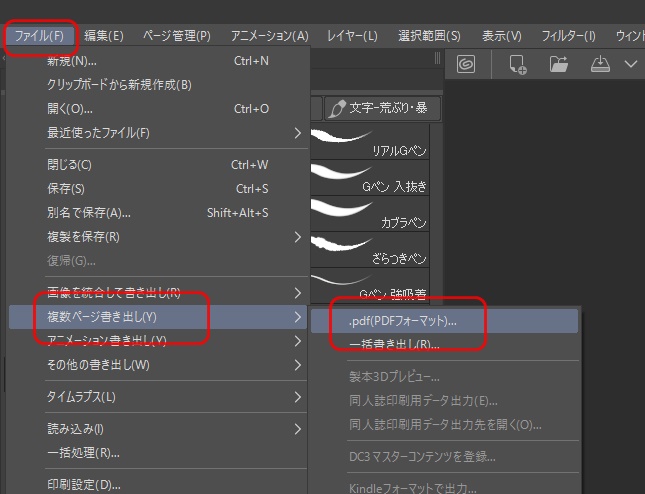Viewport: 645px width, 494px height.
Task: Choose 新規(N)... from the file menu
Action: 158,61
